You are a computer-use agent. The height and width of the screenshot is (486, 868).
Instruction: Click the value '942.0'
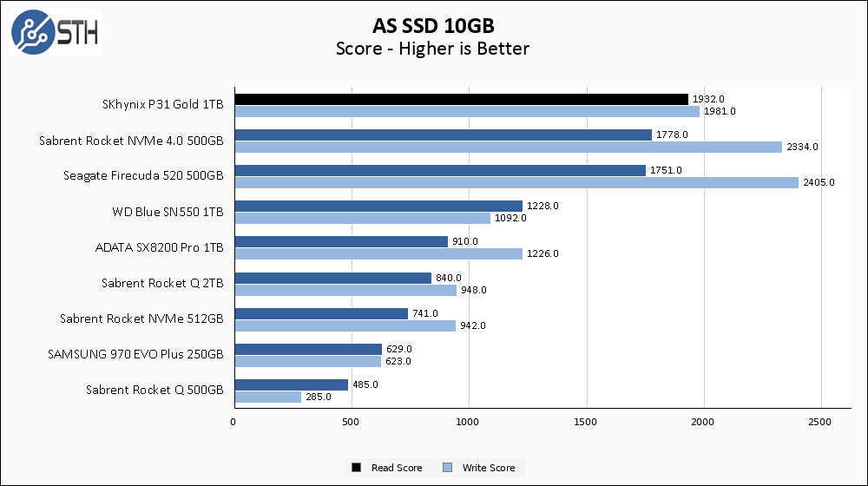[x=473, y=325]
